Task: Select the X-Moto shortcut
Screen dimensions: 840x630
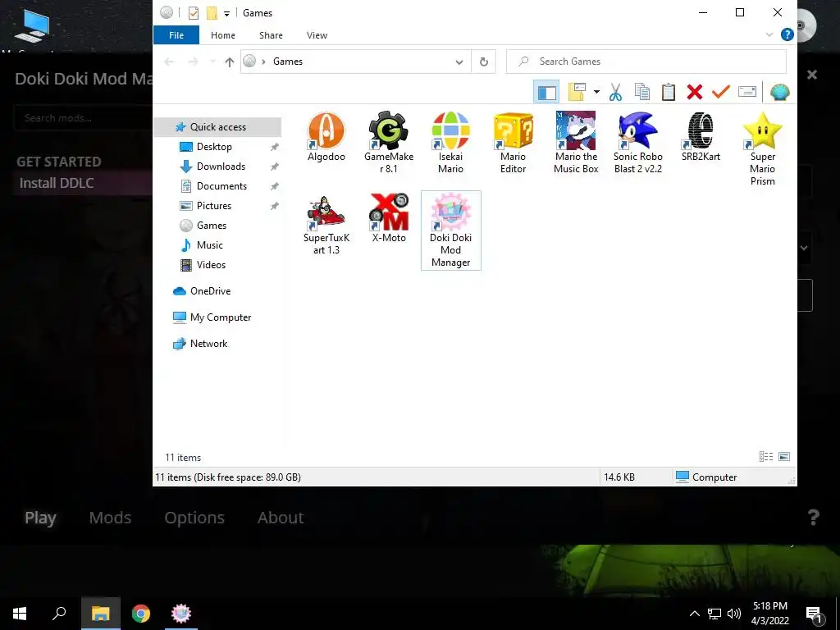Action: (x=388, y=218)
